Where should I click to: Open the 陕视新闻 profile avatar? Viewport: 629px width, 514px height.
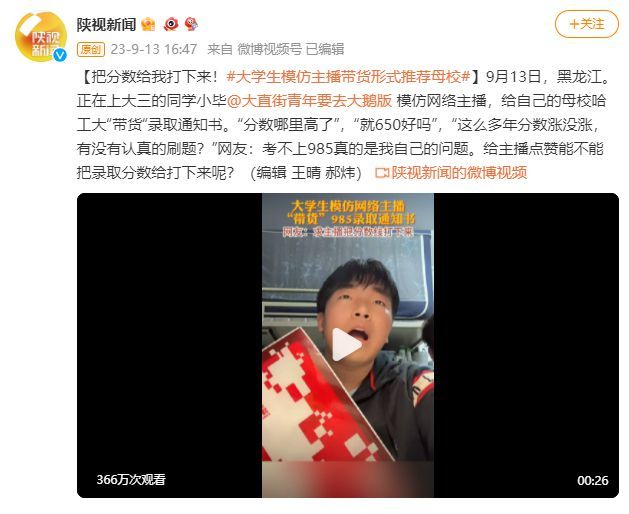pos(41,37)
